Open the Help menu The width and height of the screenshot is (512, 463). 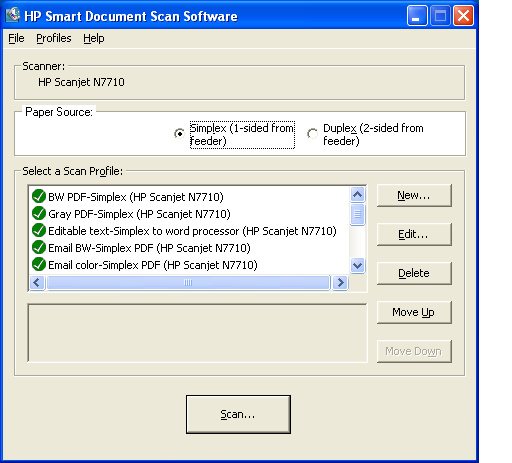[94, 38]
